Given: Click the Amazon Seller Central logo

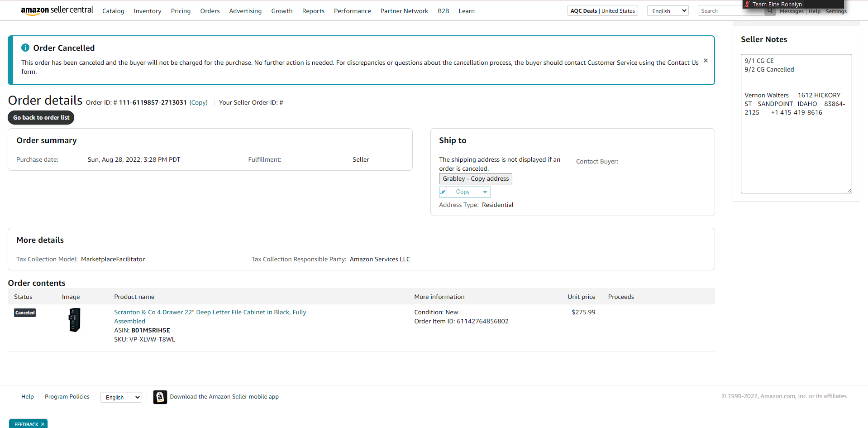Looking at the screenshot, I should 57,10.
